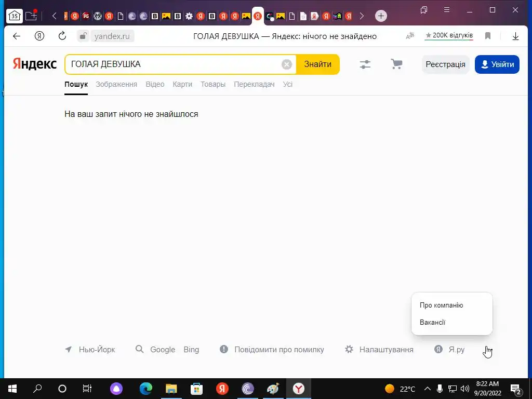The image size is (532, 399).
Task: Open the 200K відгуків site rating
Action: click(x=449, y=35)
